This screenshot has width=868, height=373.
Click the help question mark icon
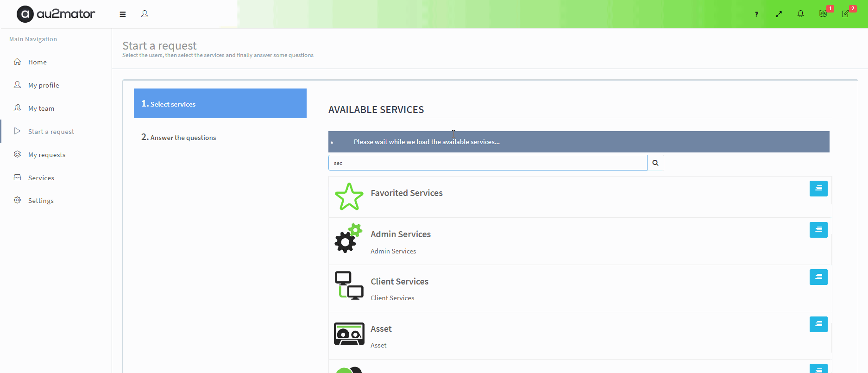pos(756,14)
